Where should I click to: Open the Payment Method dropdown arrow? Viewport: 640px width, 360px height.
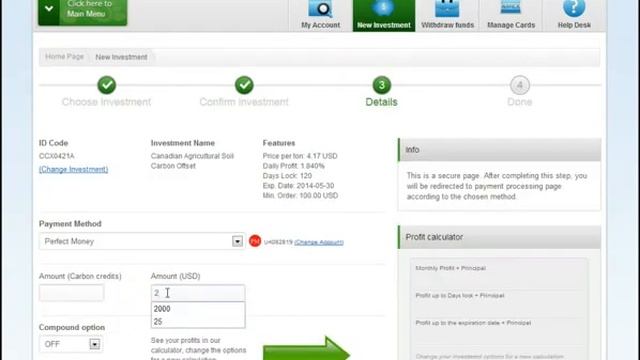[237, 241]
